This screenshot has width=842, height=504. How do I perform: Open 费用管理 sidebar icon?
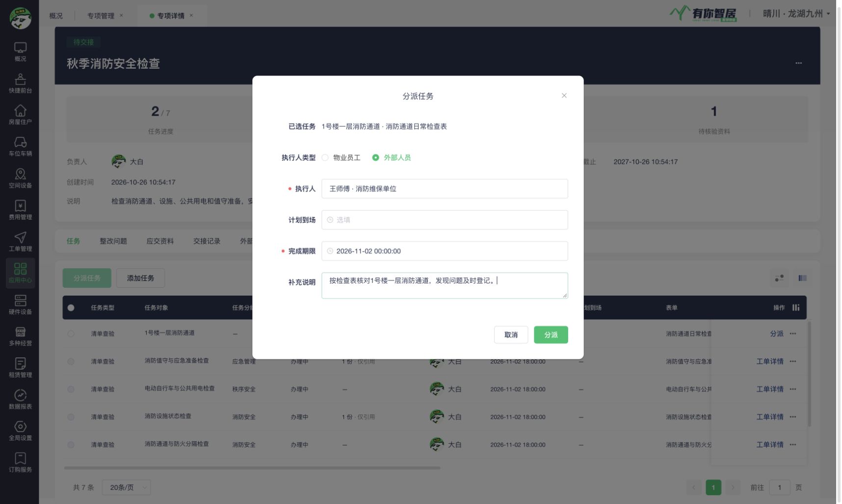point(20,210)
